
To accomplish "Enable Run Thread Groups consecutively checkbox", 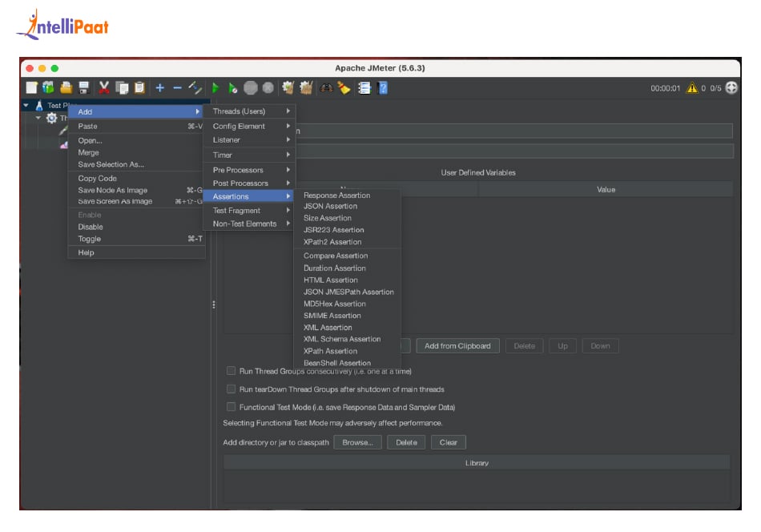I will tap(231, 371).
